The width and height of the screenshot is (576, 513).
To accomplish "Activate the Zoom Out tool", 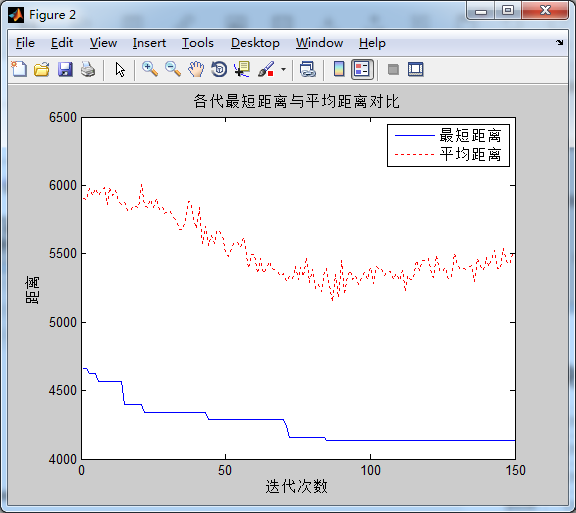I will [173, 69].
